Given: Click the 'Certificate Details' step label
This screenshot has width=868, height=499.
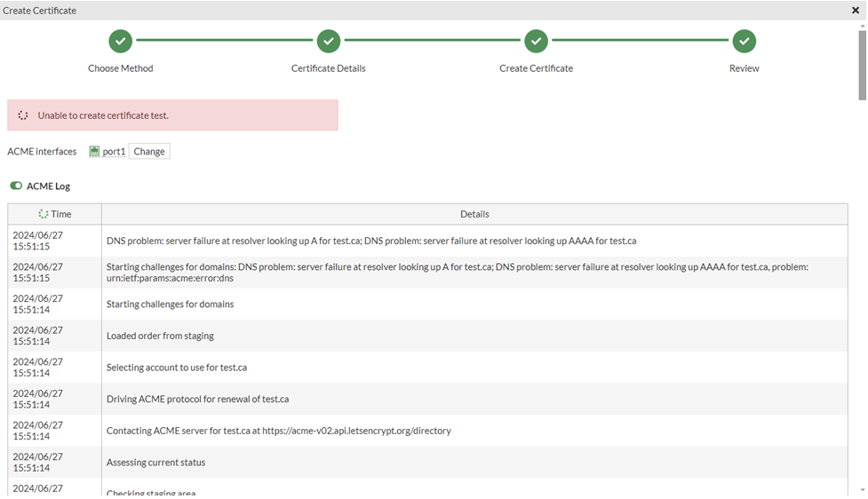Looking at the screenshot, I should 328,68.
